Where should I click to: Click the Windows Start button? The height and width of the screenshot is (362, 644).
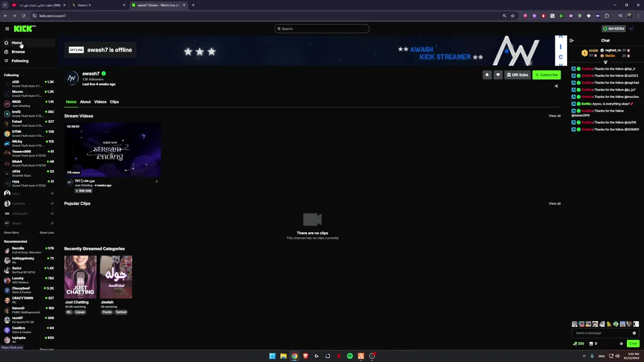(x=272, y=356)
